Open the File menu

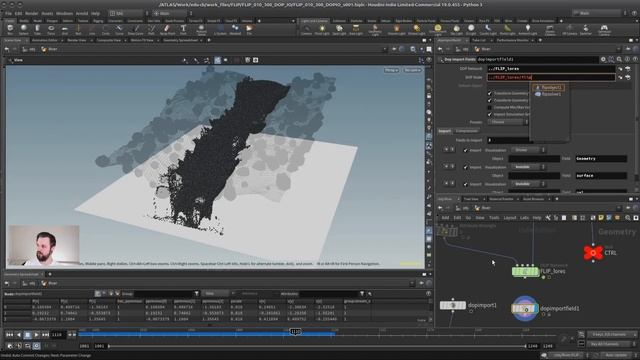pos(8,13)
